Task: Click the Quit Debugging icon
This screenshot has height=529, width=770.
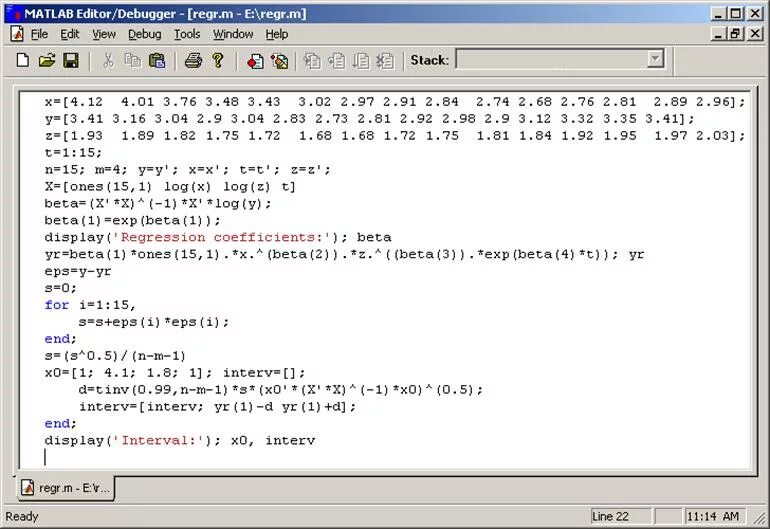Action: [385, 61]
